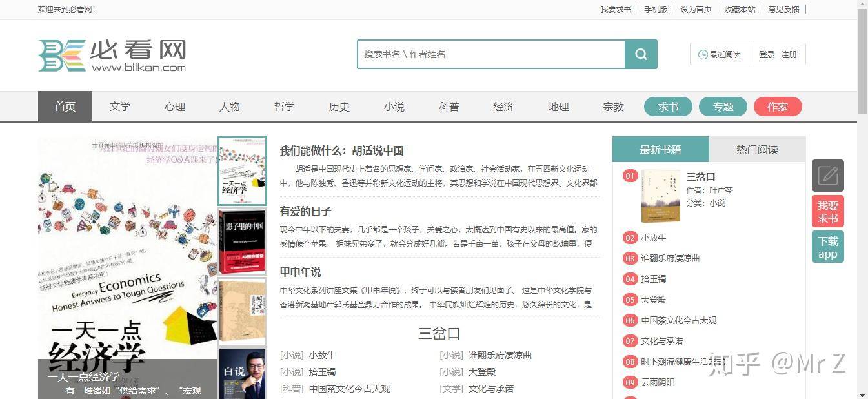The height and width of the screenshot is (399, 868).
Task: Click the search input field
Action: click(x=491, y=54)
